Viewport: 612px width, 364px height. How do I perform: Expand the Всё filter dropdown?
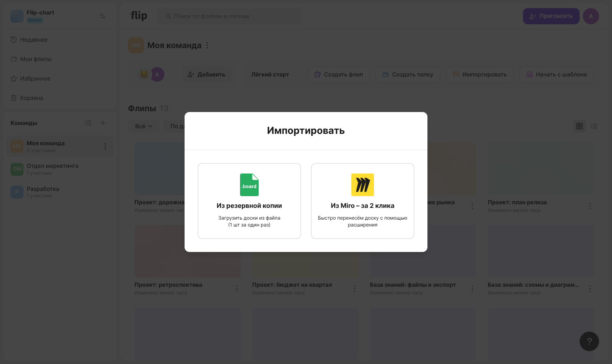144,126
